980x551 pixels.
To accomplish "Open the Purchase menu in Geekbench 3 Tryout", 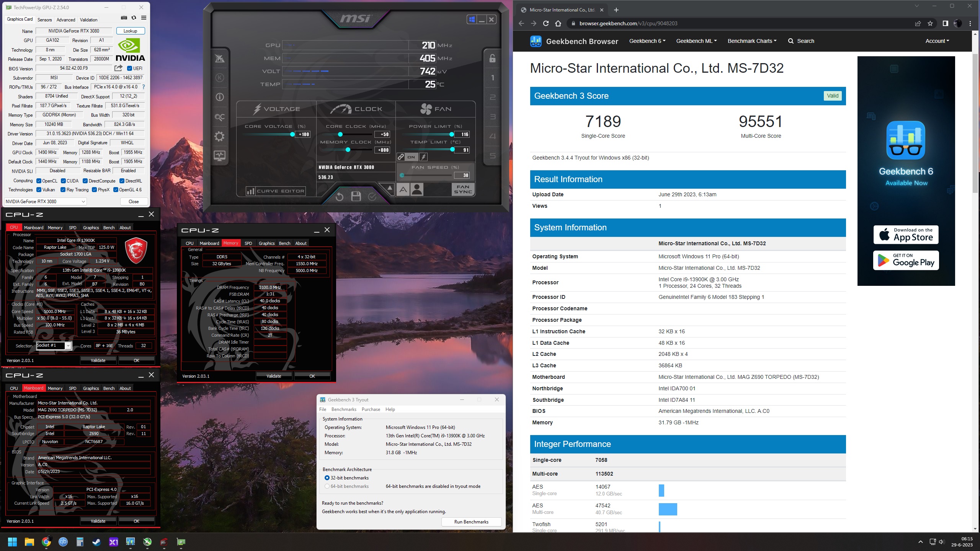I will click(x=371, y=409).
